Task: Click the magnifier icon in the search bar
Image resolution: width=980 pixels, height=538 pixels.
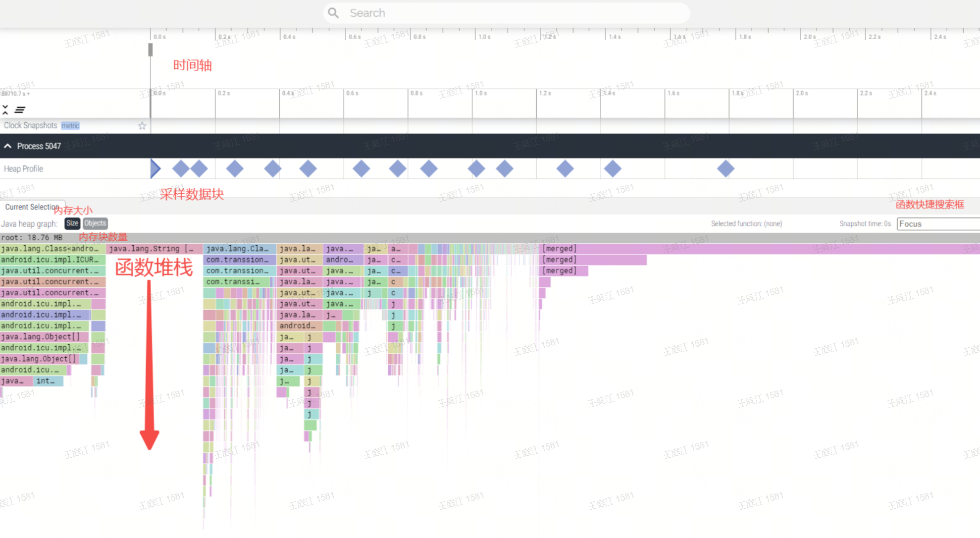Action: [x=333, y=13]
